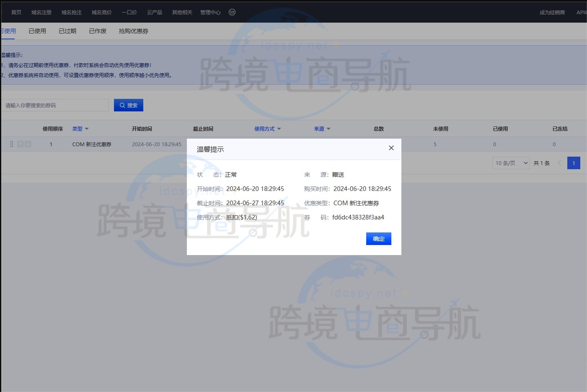
Task: Open 管理中心 in the top menu
Action: 210,12
